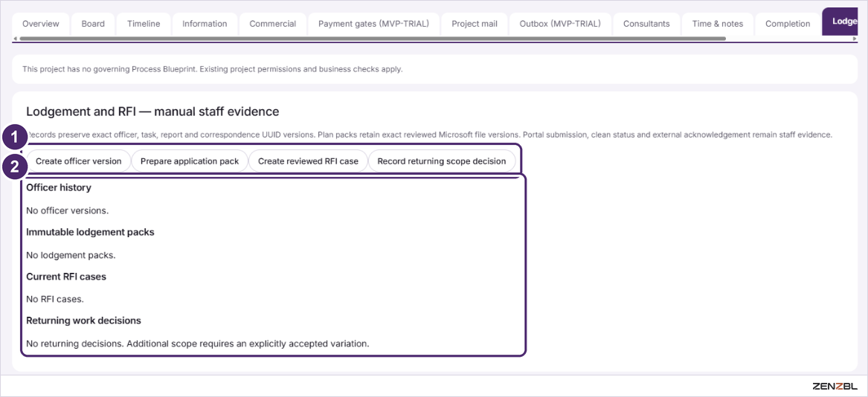Go to the Completion tab
This screenshot has height=397, width=868.
point(788,24)
